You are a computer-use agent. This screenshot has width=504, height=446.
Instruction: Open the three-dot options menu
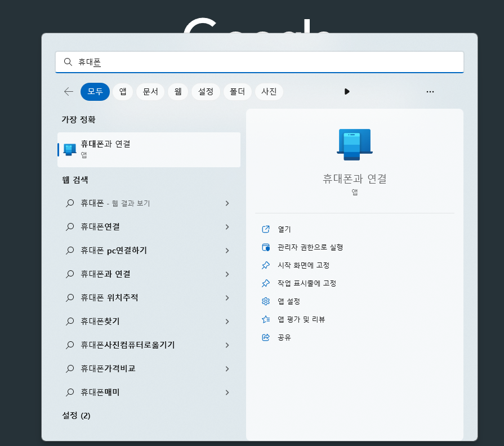[430, 92]
